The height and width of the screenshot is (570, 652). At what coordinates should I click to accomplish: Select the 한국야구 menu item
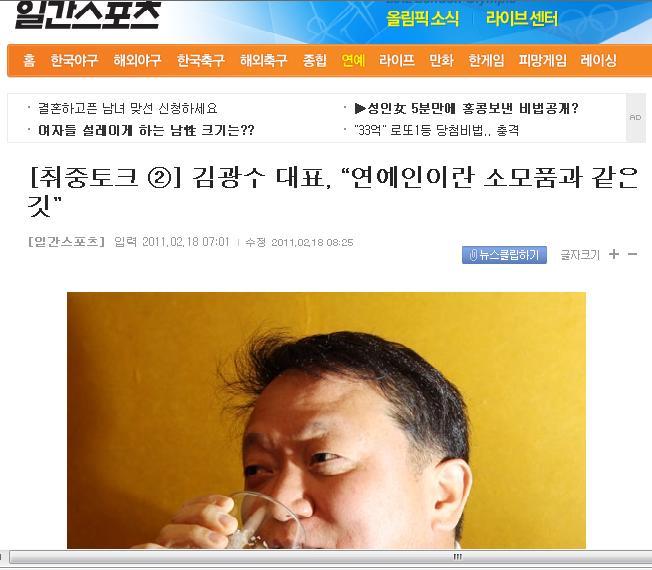click(x=74, y=60)
